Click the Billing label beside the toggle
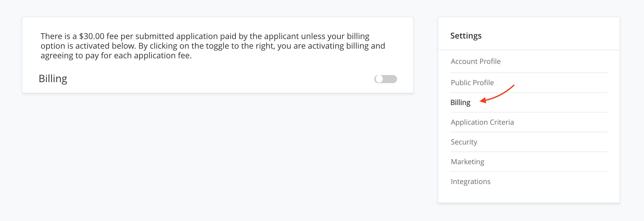This screenshot has height=221, width=644. tap(53, 79)
